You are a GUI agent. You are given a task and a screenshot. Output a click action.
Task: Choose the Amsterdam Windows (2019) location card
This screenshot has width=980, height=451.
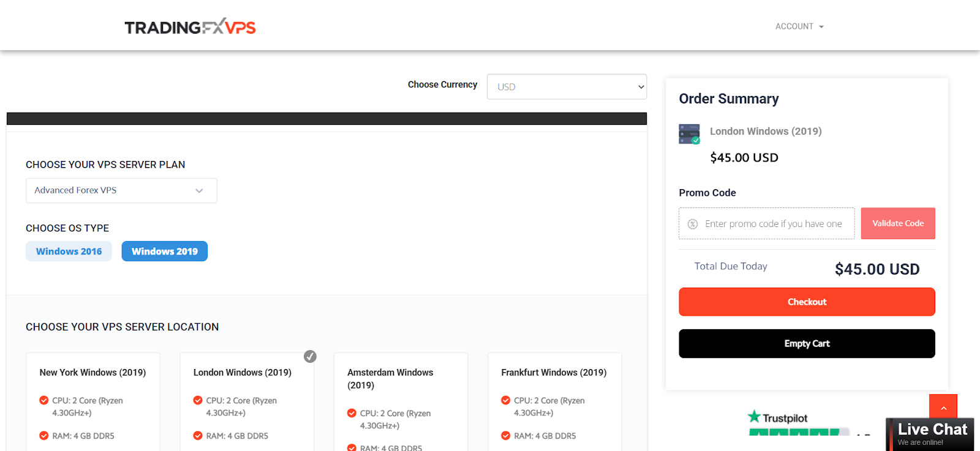tap(401, 401)
